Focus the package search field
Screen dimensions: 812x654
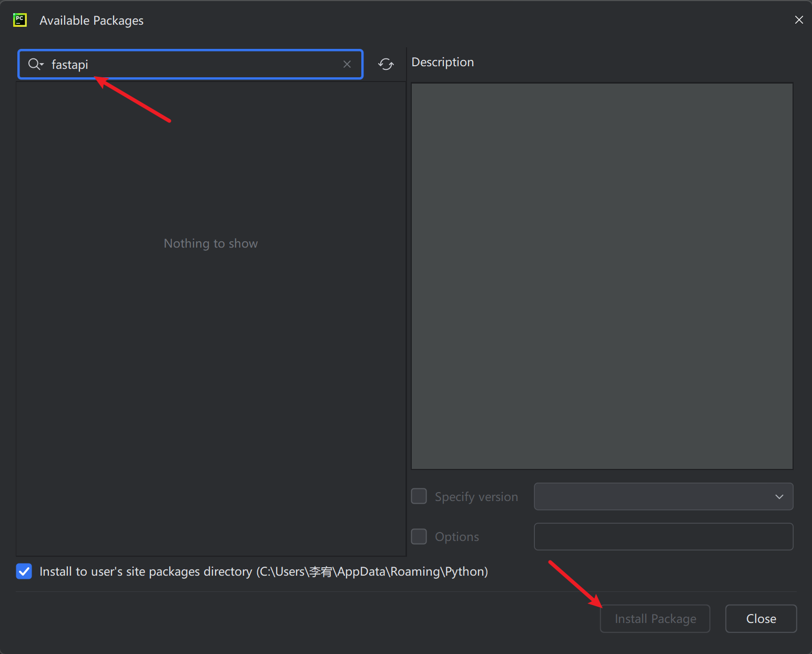pyautogui.click(x=190, y=64)
